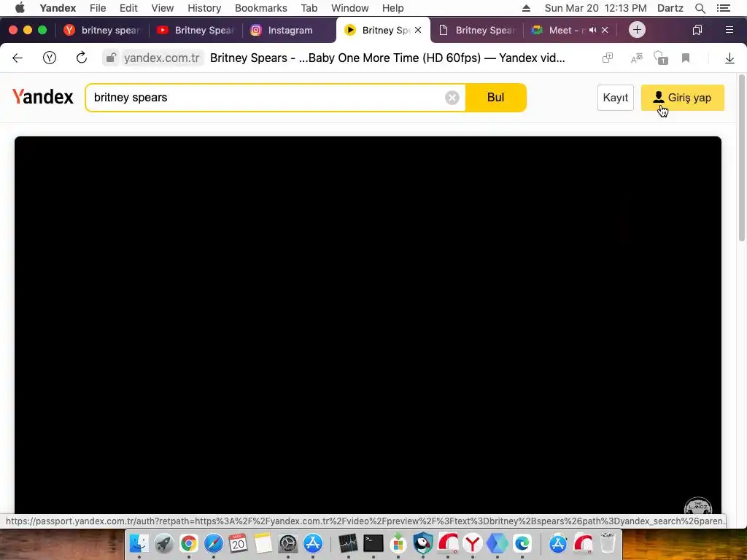Click the Dartz user name in menu bar
The height and width of the screenshot is (560, 747).
pos(670,8)
